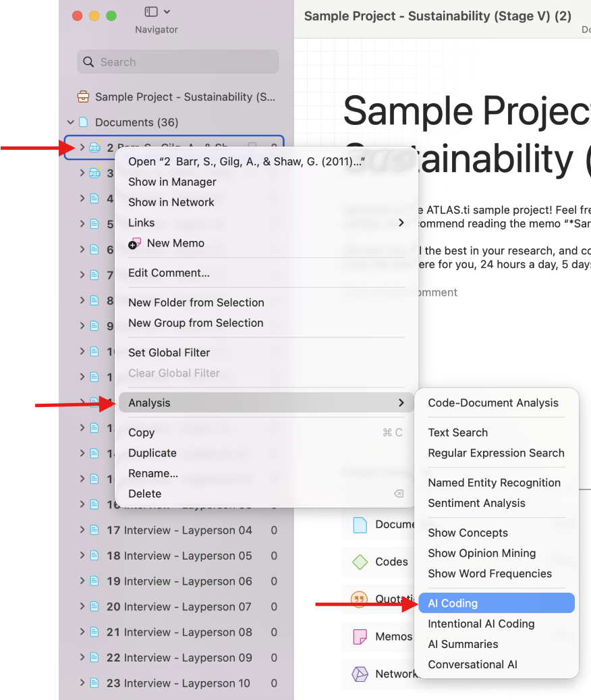591x700 pixels.
Task: Click the purple Networks icon
Action: pyautogui.click(x=360, y=674)
